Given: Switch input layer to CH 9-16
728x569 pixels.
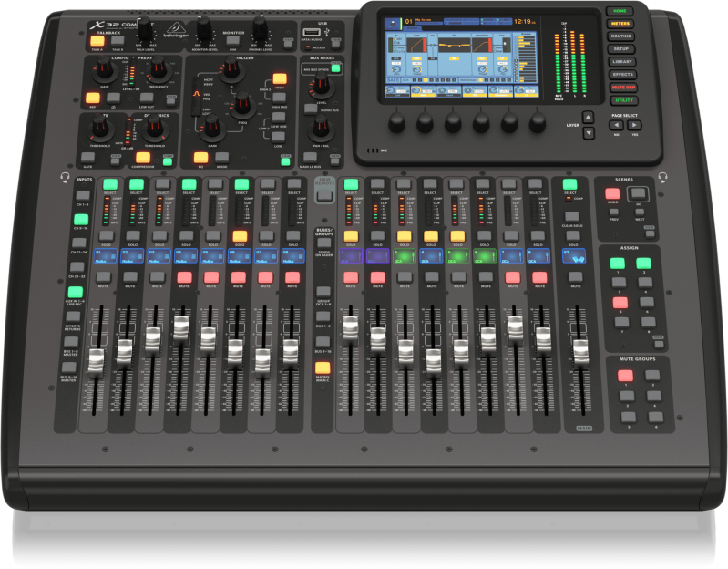Looking at the screenshot, I should pos(81,219).
